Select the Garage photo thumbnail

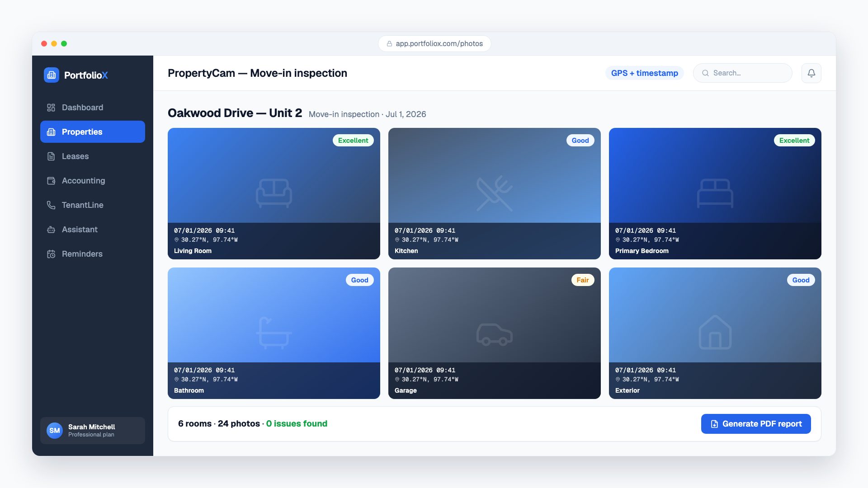(495, 333)
